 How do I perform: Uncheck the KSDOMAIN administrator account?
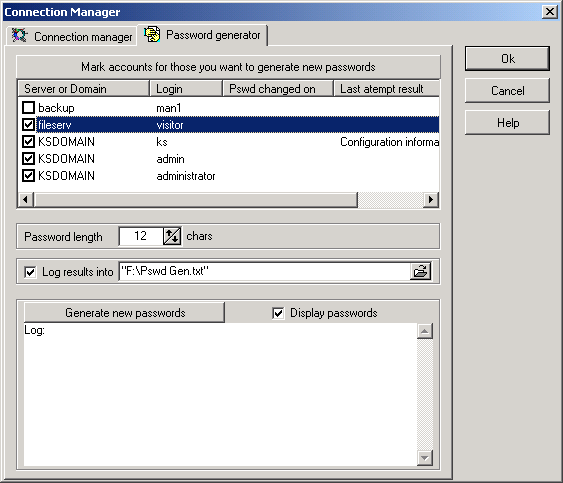tap(28, 176)
